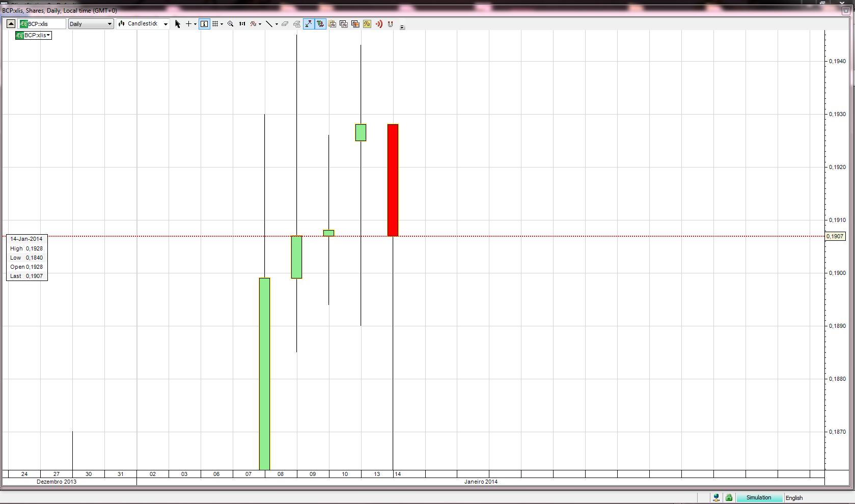
Task: Click the Low 0,1840 value in info box
Action: click(x=26, y=258)
